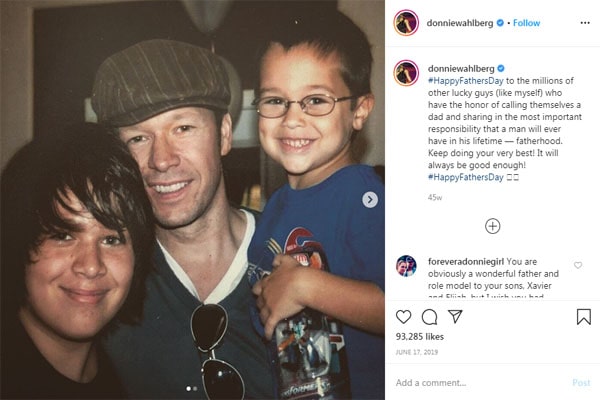
Task: Open the closing #HappyFathersDay hashtag
Action: pos(466,177)
